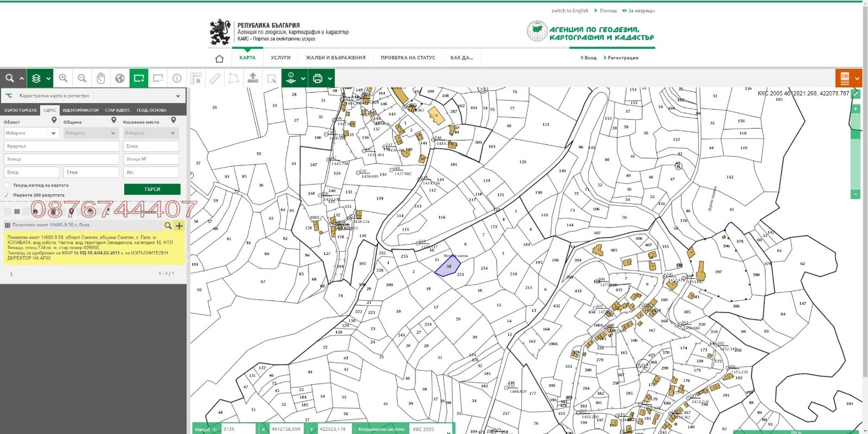868x434 pixels.
Task: Choose the polygon area measure tool
Action: point(234,78)
